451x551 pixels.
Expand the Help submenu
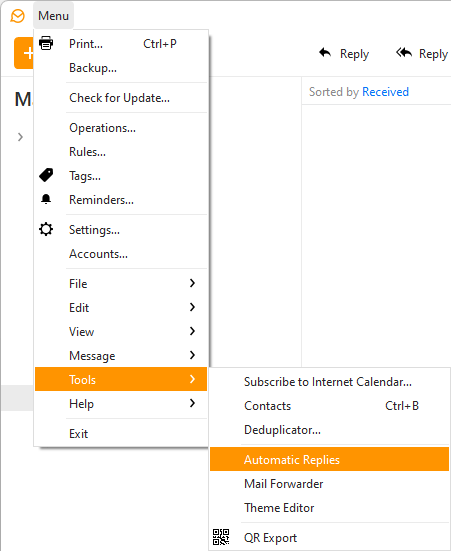121,403
